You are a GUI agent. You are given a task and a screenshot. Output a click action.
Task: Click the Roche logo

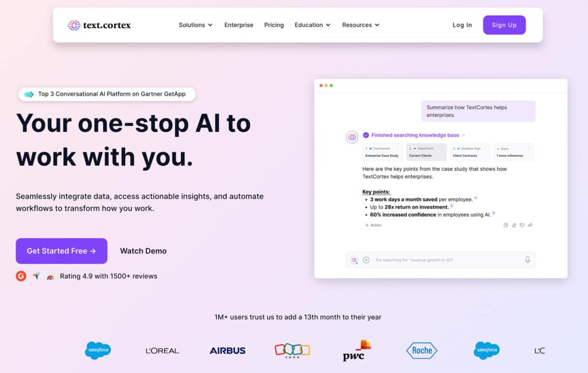(422, 351)
